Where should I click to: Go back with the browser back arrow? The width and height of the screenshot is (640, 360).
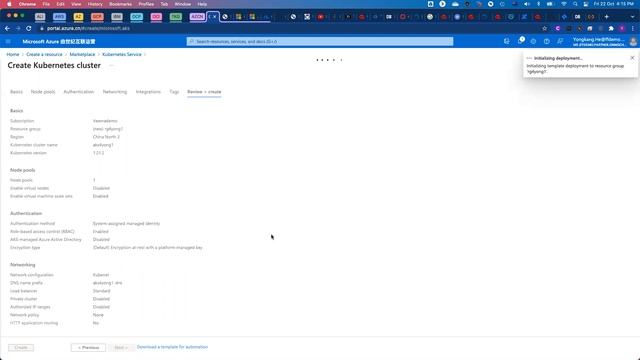coord(7,29)
